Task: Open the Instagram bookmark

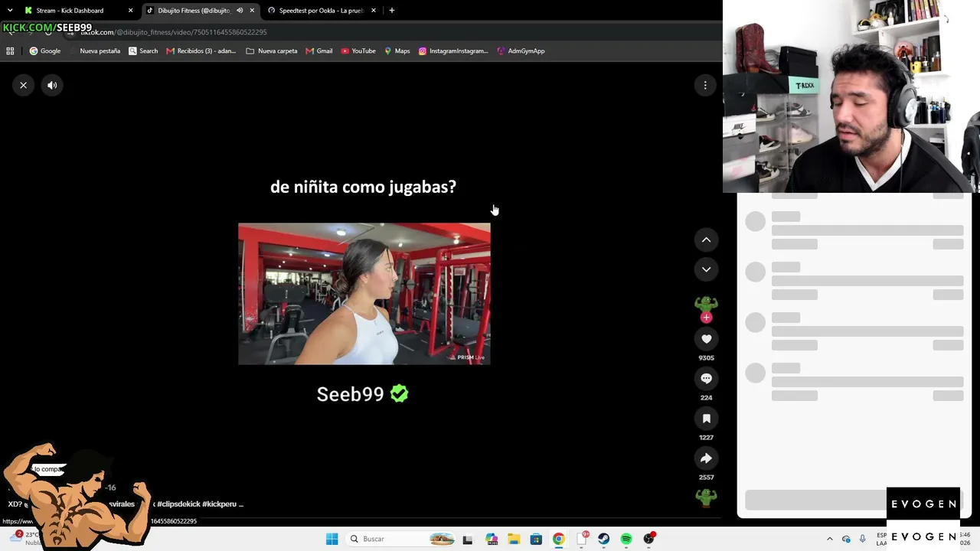Action: click(x=453, y=51)
